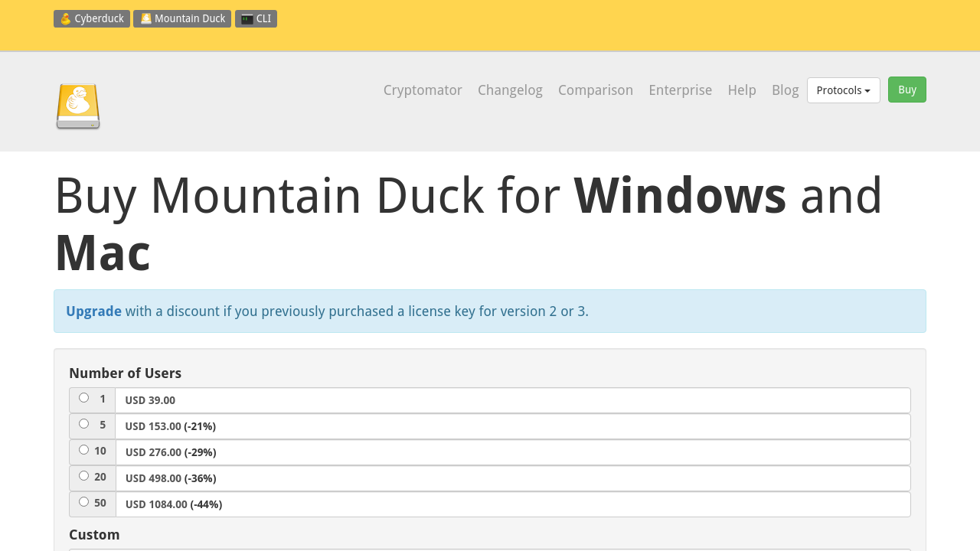Select the 1 user license option
The image size is (980, 551).
tap(84, 398)
